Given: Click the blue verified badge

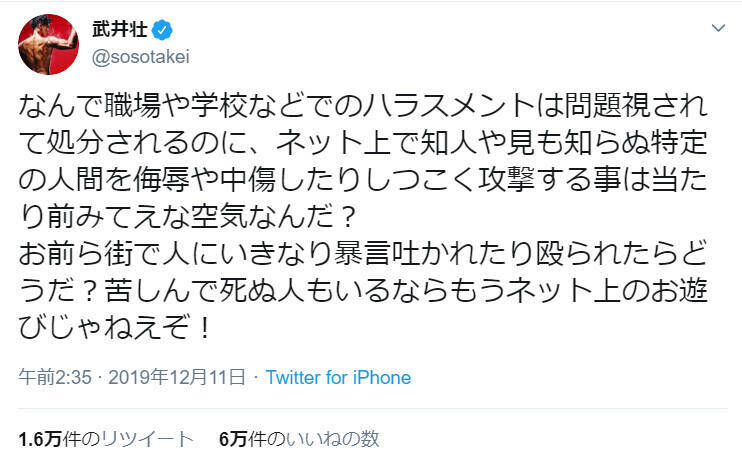Looking at the screenshot, I should tap(150, 31).
